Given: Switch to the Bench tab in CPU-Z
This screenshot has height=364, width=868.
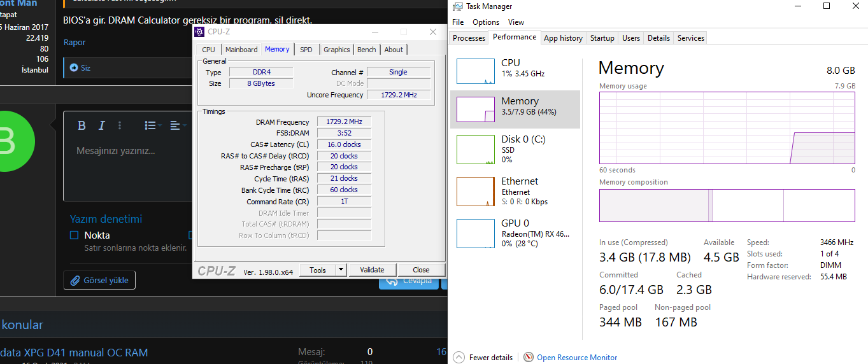Looking at the screenshot, I should click(x=366, y=50).
